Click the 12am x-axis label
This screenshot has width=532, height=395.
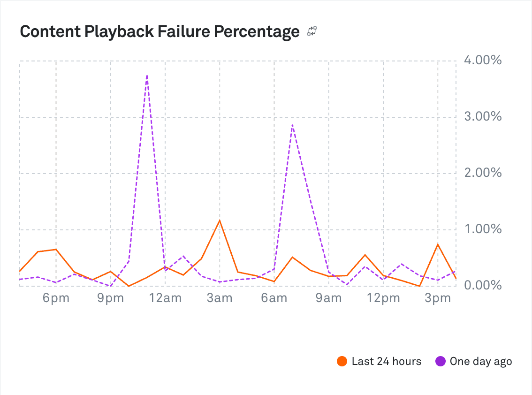click(165, 298)
